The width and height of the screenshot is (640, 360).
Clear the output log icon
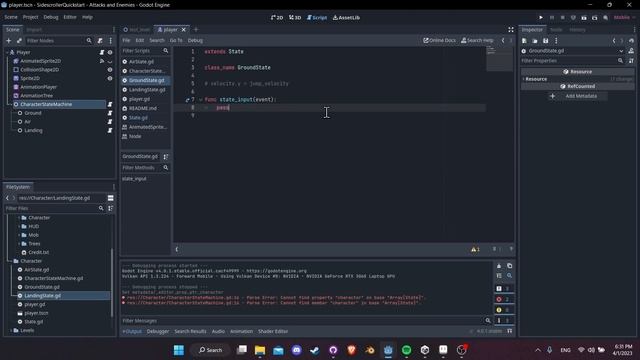[x=499, y=266]
